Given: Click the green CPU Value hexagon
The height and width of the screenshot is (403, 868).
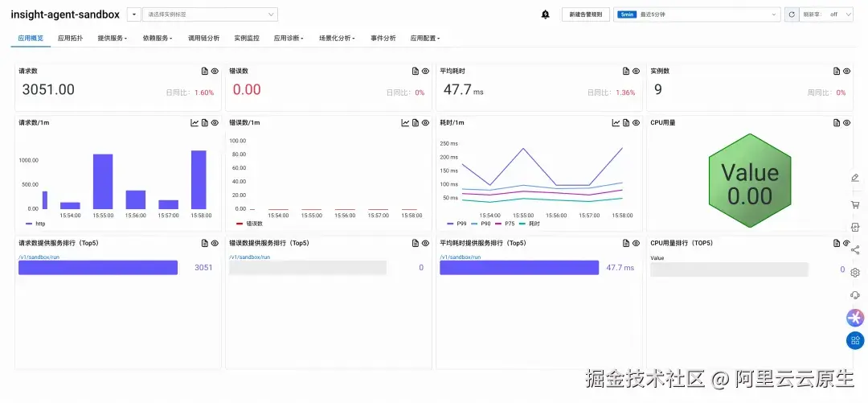Looking at the screenshot, I should point(750,181).
